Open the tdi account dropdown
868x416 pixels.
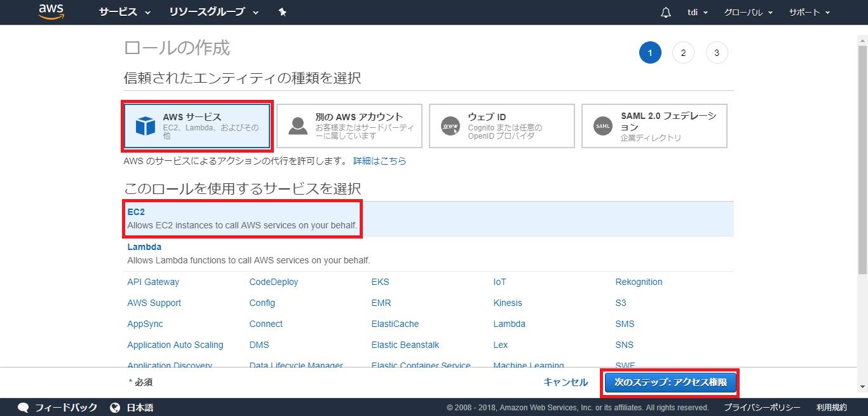[696, 13]
